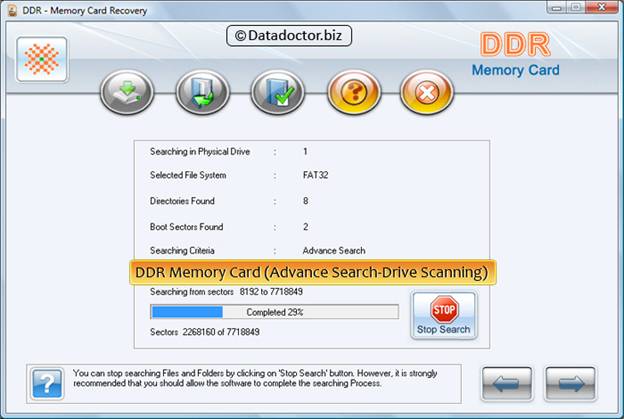Click the stop searching hint message text
Image resolution: width=624 pixels, height=419 pixels.
[255, 378]
